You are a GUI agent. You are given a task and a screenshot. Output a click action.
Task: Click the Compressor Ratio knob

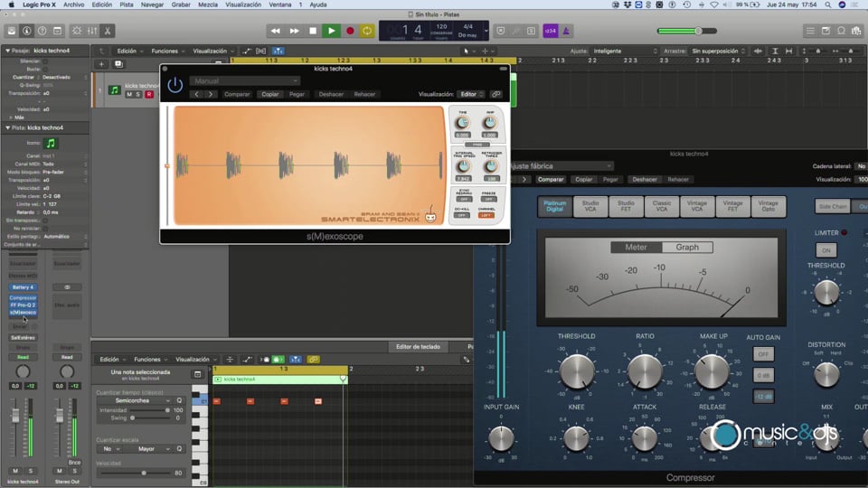point(645,371)
